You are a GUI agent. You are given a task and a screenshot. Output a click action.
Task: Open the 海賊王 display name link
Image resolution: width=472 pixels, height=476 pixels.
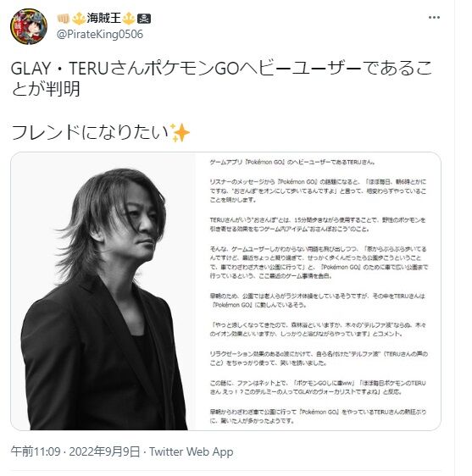point(104,19)
